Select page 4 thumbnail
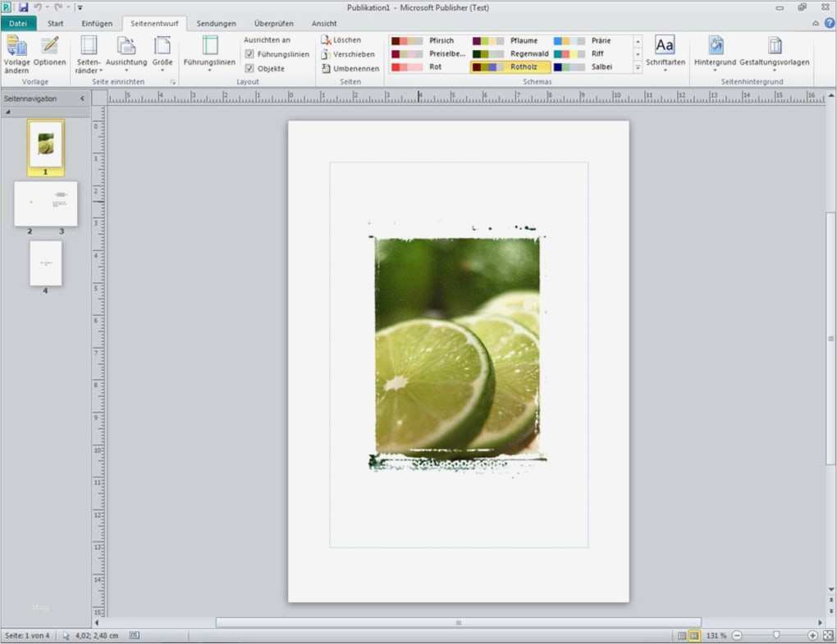 click(x=45, y=264)
